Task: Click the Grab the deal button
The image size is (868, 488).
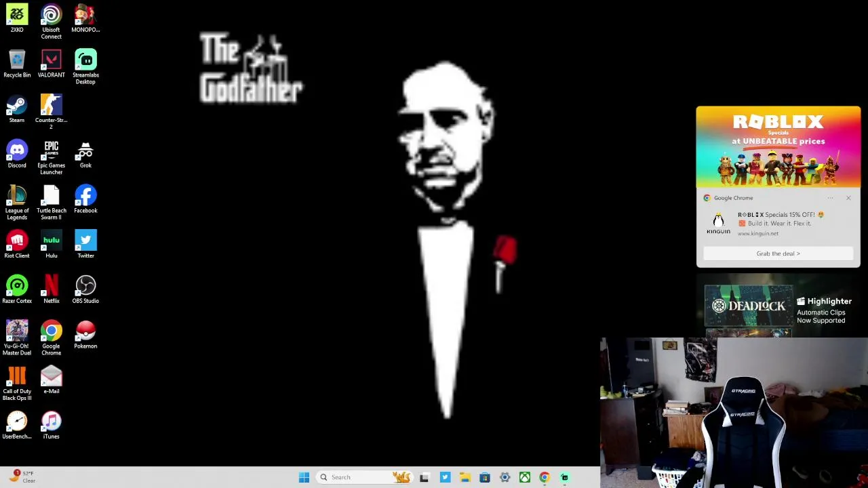Action: [778, 253]
